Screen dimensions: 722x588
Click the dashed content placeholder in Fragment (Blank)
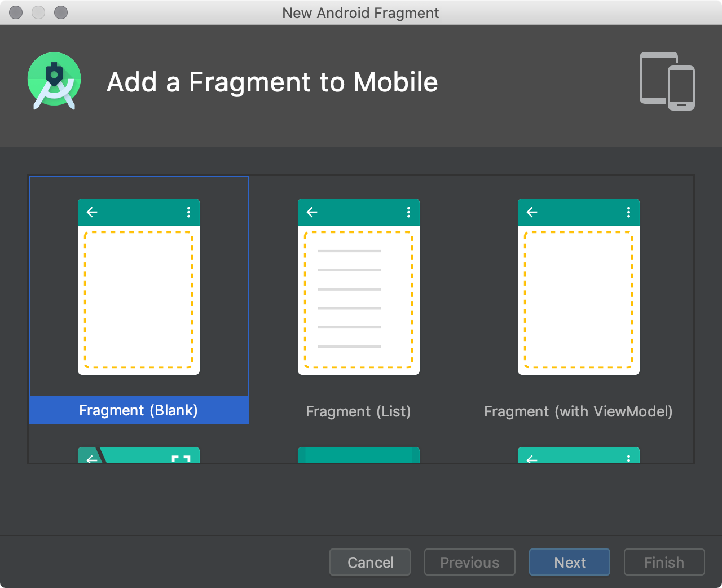(139, 301)
